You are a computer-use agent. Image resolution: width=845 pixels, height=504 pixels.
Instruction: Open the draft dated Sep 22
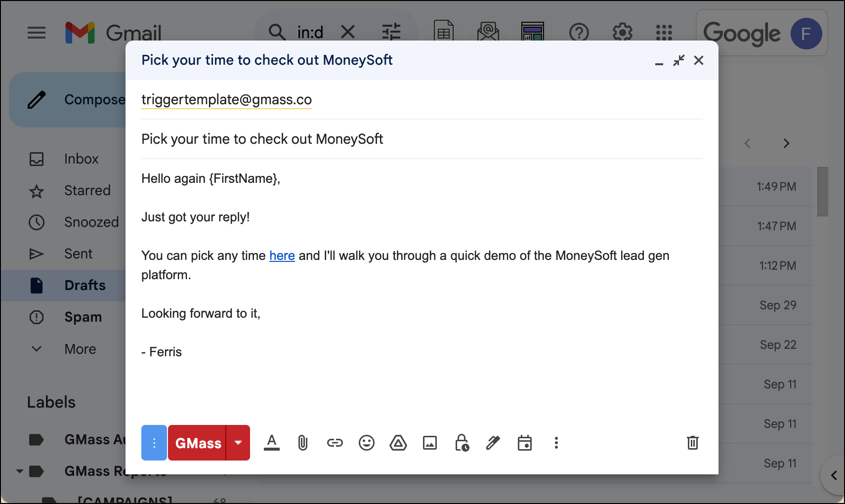pos(765,345)
